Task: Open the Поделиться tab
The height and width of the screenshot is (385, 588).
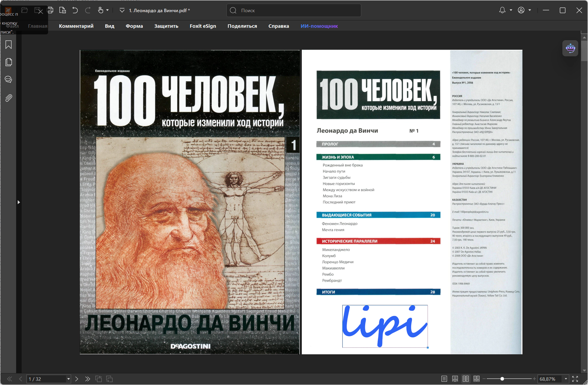Action: [x=242, y=26]
